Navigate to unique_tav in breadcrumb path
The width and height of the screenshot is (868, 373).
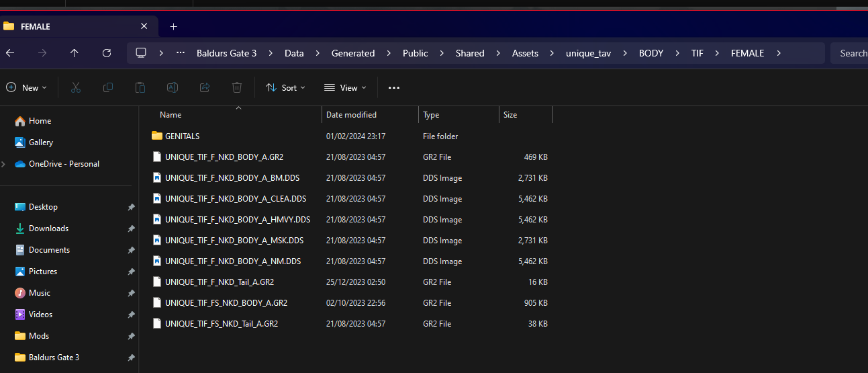pos(589,53)
